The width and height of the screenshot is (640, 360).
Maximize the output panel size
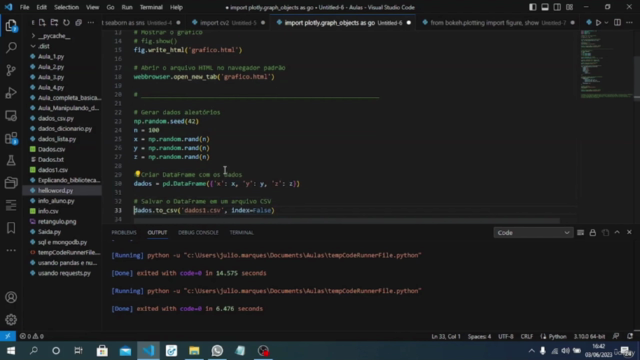point(617,232)
